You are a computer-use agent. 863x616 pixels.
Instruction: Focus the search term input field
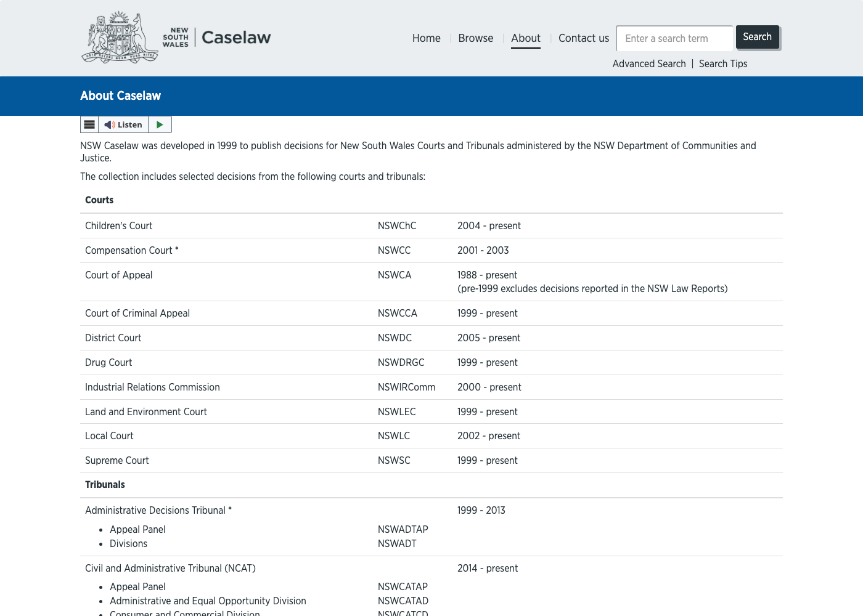(x=675, y=38)
